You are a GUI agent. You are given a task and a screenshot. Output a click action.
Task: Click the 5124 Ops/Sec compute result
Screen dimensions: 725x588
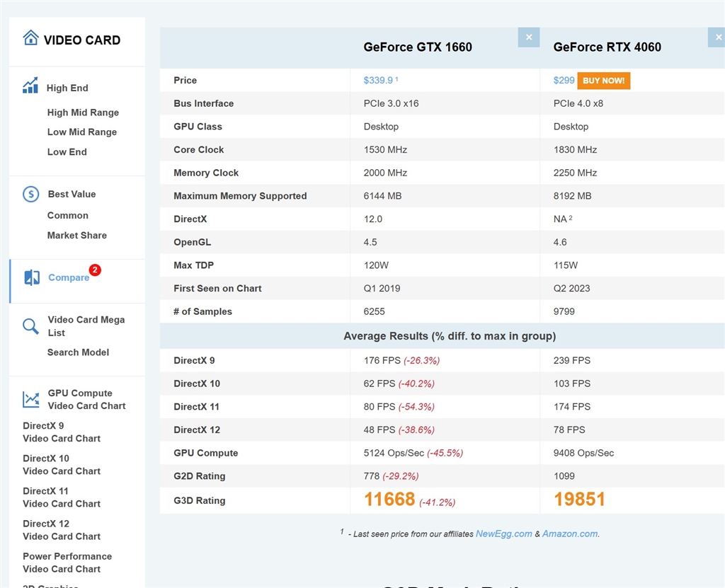pos(394,453)
